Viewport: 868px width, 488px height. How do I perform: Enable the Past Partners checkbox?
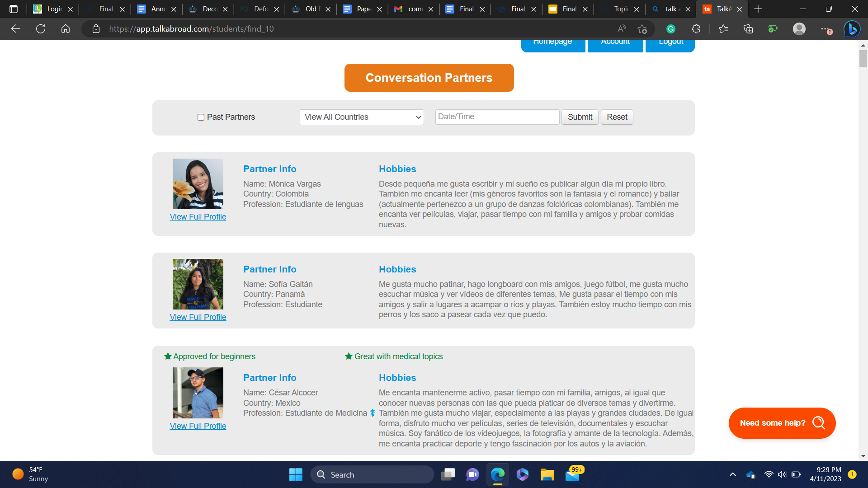coord(201,117)
